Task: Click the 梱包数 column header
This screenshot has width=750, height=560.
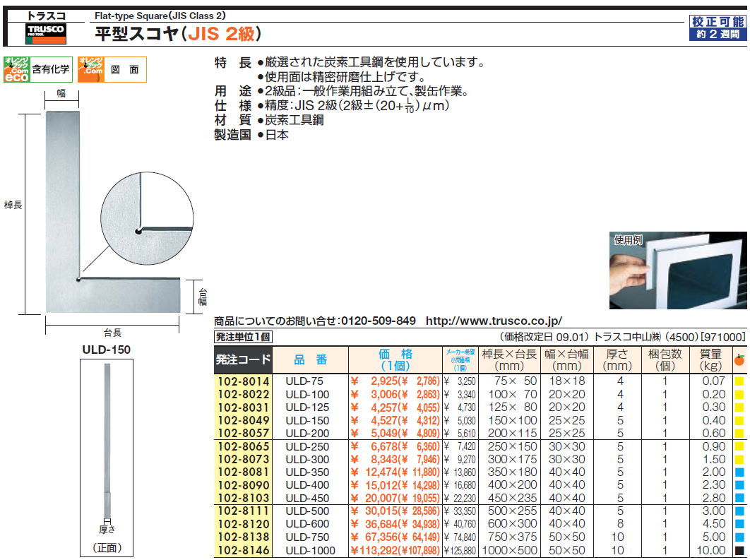Action: click(x=665, y=359)
